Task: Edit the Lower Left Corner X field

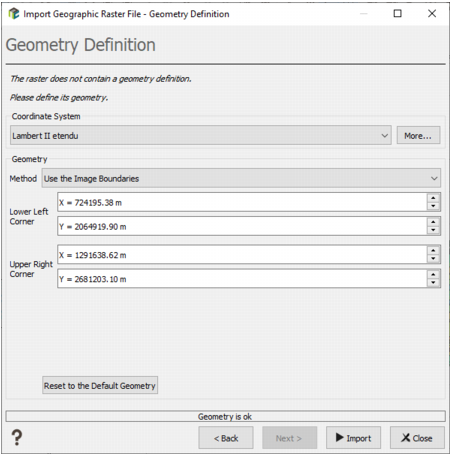Action: click(242, 202)
